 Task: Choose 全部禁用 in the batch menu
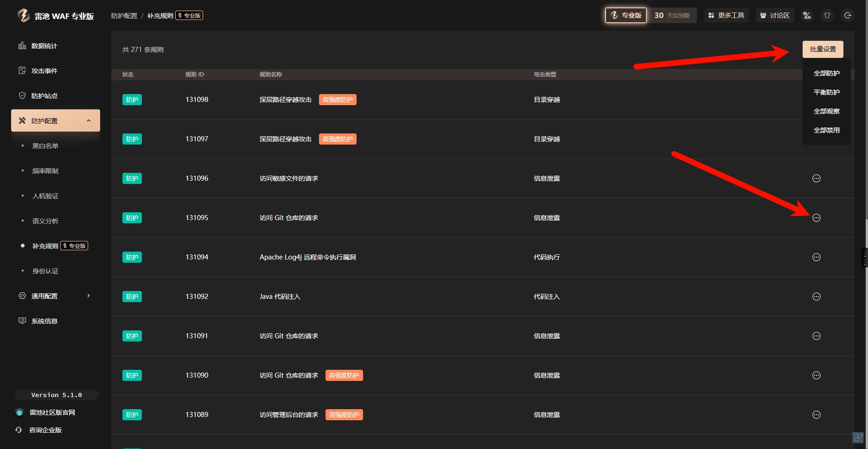click(826, 130)
